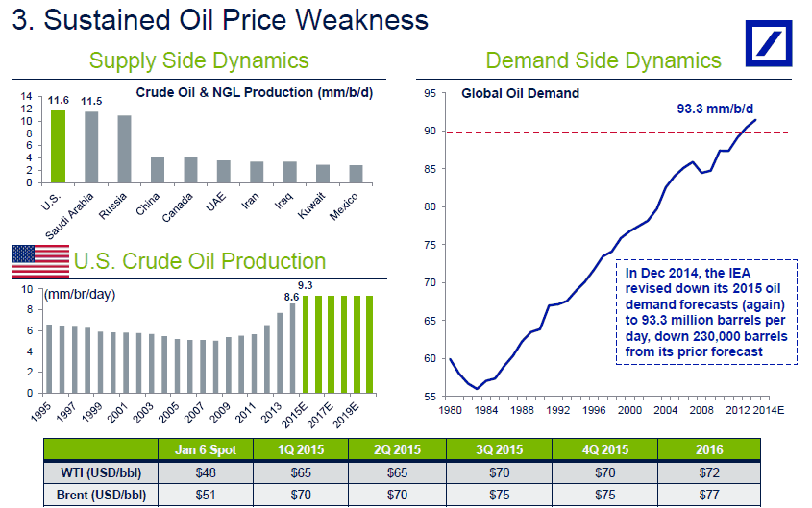Click the (mm/br/day) unit label
The height and width of the screenshot is (508, 812).
tap(80, 295)
